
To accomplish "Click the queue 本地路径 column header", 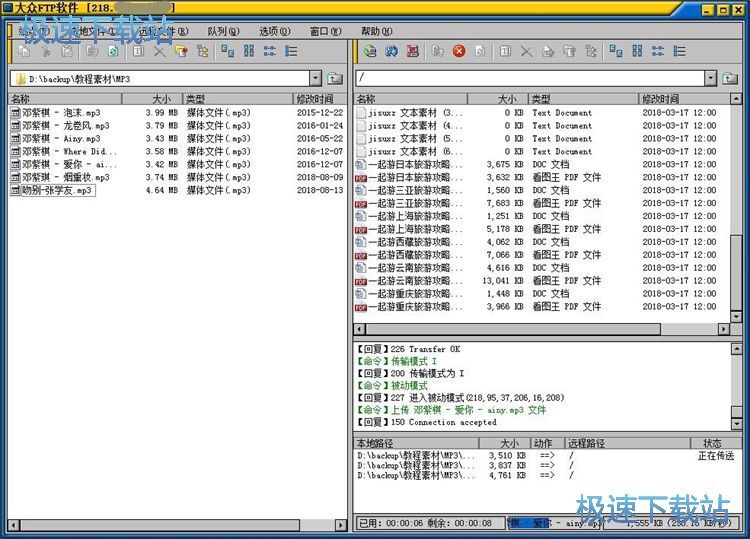I will 416,443.
